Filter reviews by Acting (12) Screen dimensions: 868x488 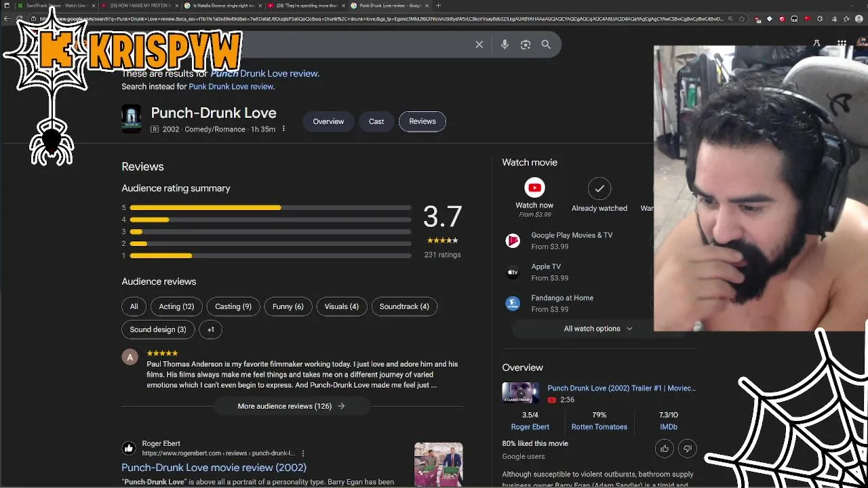pos(176,306)
